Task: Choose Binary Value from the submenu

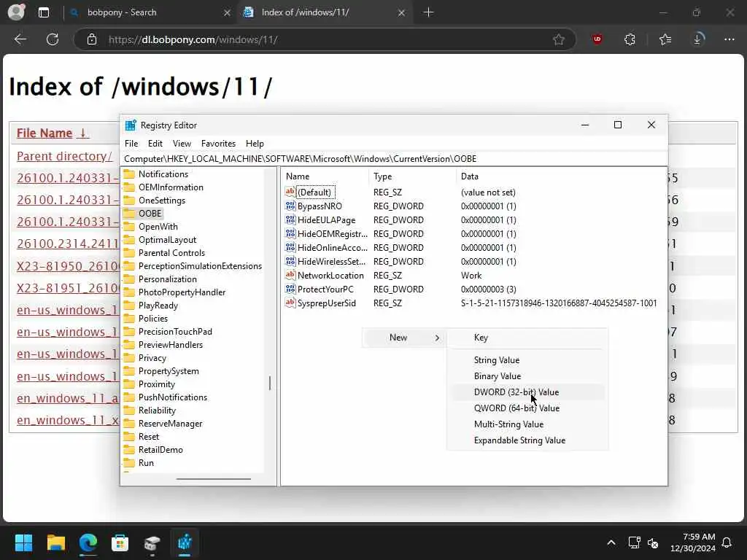Action: click(x=527, y=376)
